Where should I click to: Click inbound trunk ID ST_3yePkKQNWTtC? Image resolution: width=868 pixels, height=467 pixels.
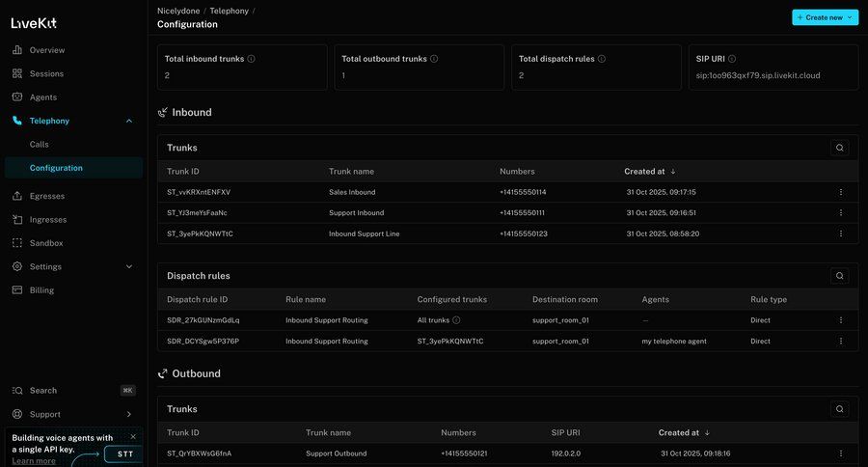[x=200, y=233]
